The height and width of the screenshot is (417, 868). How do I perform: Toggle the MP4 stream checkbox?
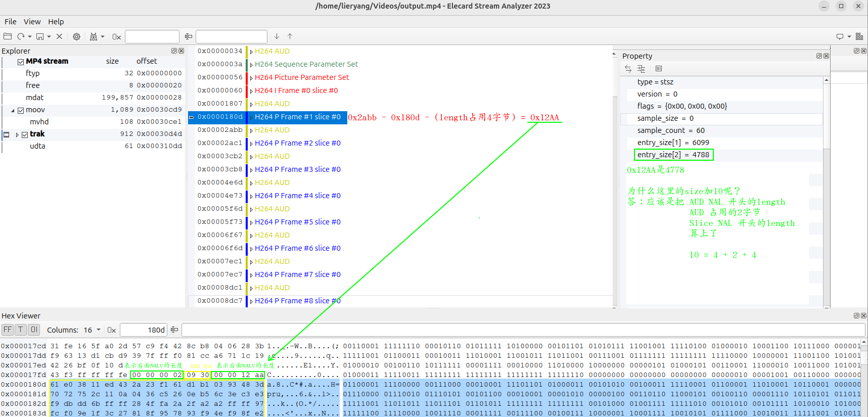[21, 62]
